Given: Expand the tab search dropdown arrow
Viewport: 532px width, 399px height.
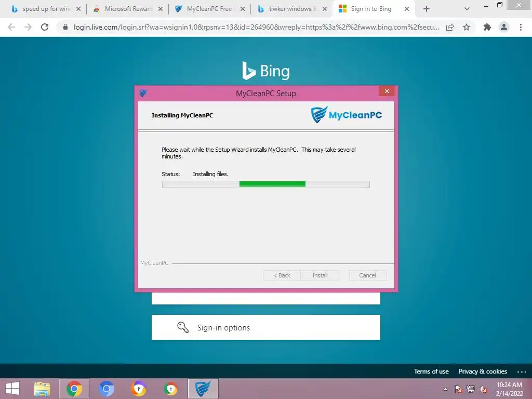Looking at the screenshot, I should click(x=467, y=9).
